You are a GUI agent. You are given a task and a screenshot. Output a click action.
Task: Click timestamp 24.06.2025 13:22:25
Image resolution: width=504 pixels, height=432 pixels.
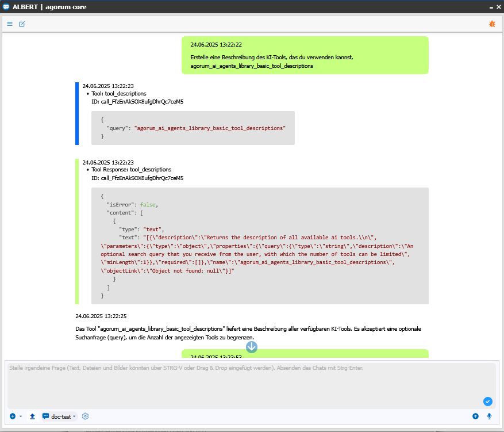click(x=101, y=316)
